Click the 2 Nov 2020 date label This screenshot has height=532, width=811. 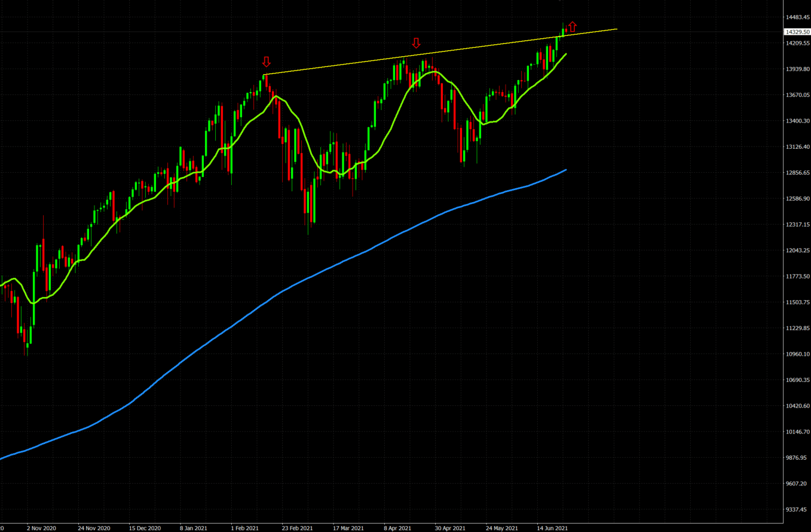pos(41,528)
